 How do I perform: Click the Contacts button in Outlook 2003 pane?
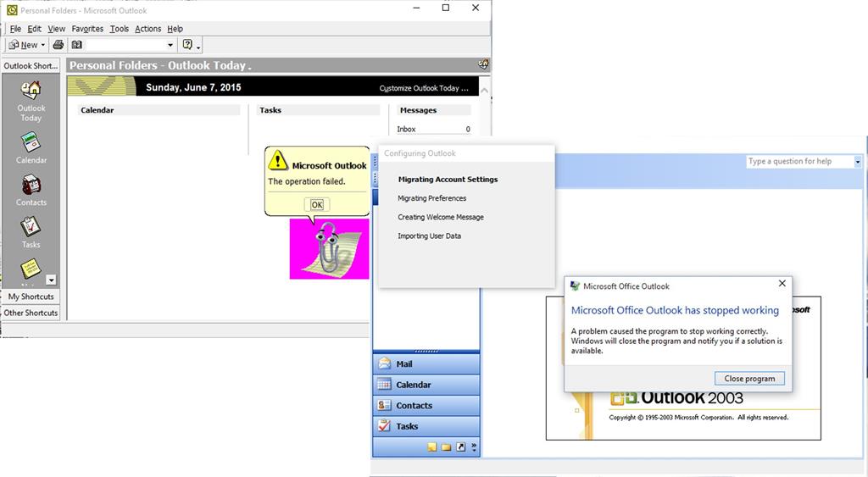tap(426, 405)
